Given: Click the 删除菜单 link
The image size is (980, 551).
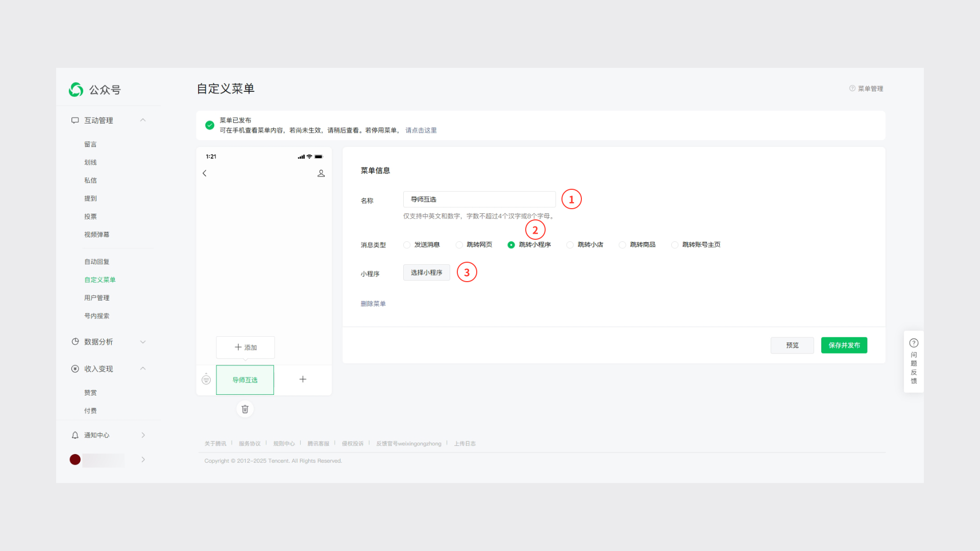Looking at the screenshot, I should coord(373,304).
